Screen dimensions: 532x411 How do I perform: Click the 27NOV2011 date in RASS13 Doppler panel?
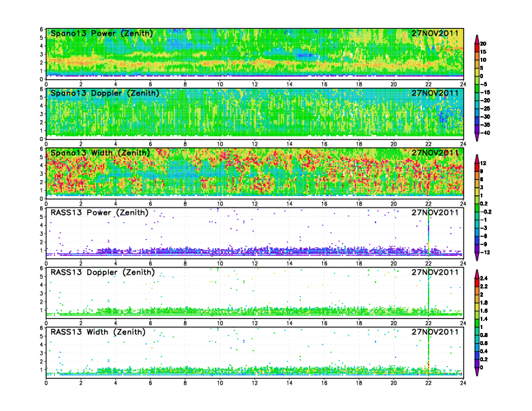[x=435, y=272]
